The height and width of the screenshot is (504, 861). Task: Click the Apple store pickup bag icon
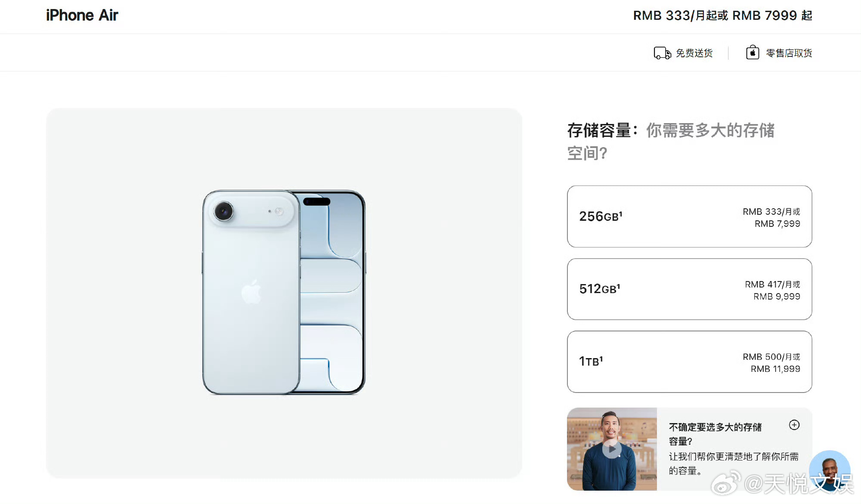(752, 53)
